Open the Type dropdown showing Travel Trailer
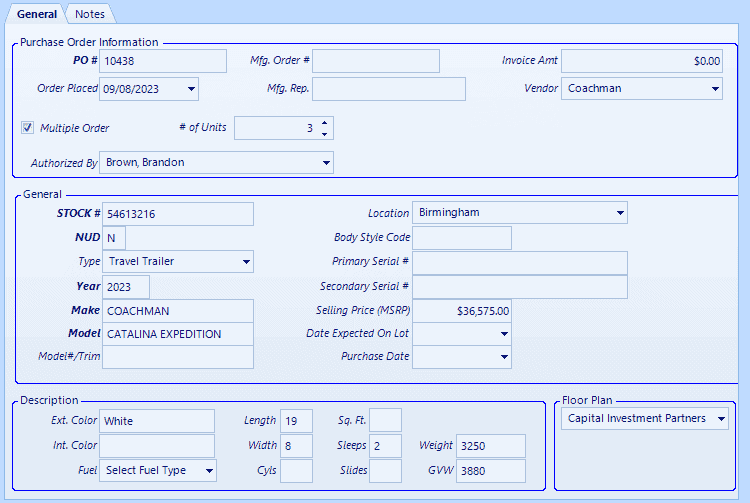 pos(246,262)
